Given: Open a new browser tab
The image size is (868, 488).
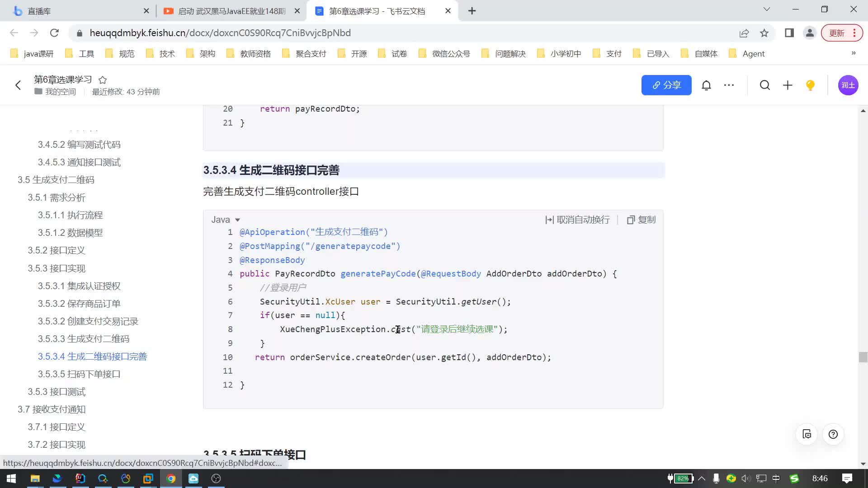Looking at the screenshot, I should pyautogui.click(x=472, y=11).
